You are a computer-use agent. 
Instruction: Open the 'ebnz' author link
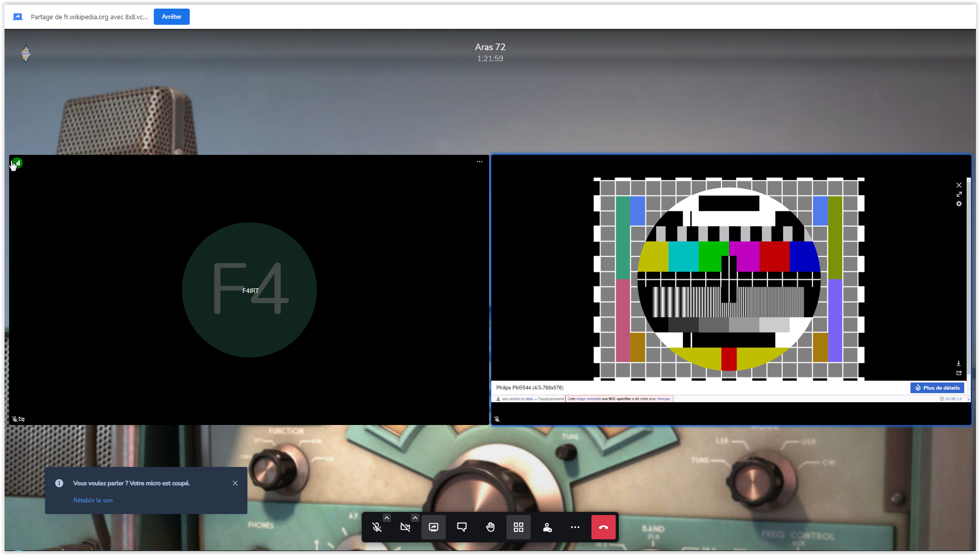click(529, 399)
